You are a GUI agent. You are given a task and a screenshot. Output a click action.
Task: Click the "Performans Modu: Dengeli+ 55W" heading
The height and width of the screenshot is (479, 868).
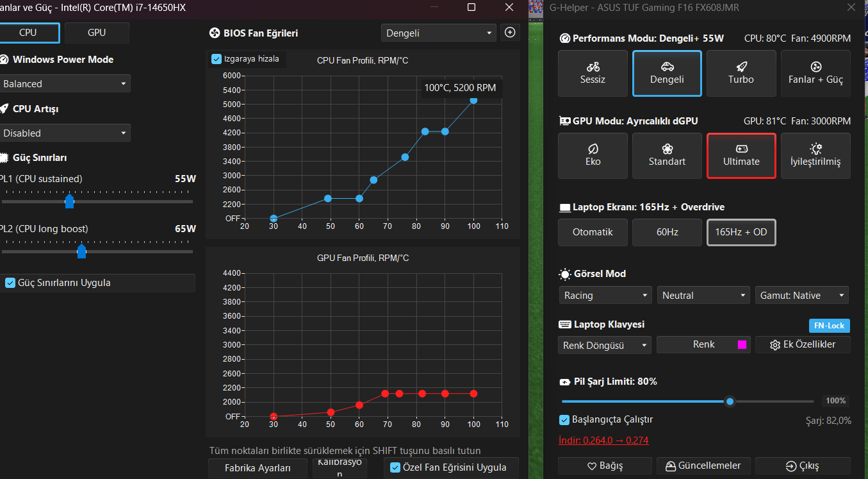648,38
